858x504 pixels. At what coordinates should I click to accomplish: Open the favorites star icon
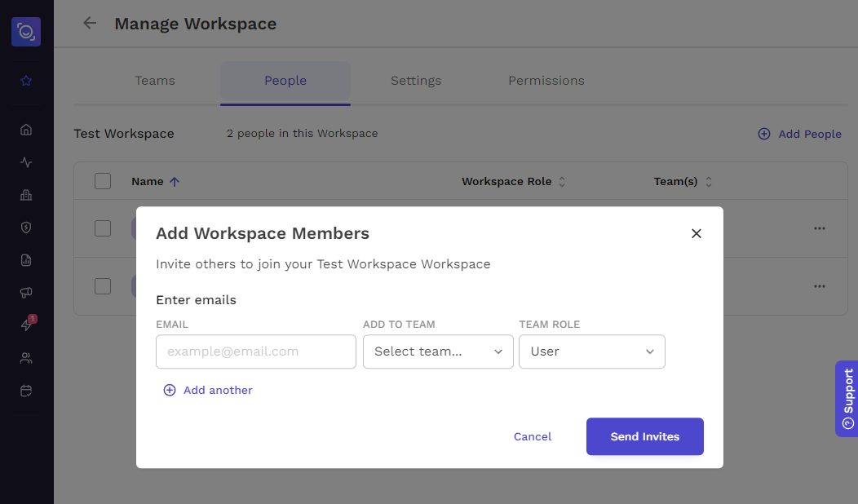(x=26, y=81)
